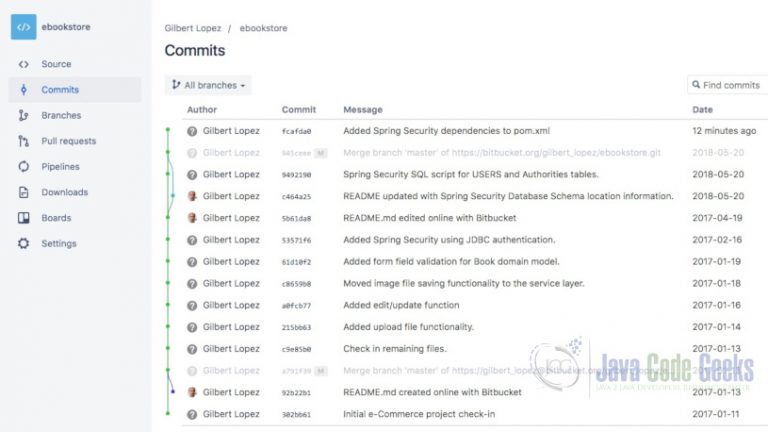Open commit fcafda0 hash link
The width and height of the screenshot is (768, 432).
click(x=296, y=131)
